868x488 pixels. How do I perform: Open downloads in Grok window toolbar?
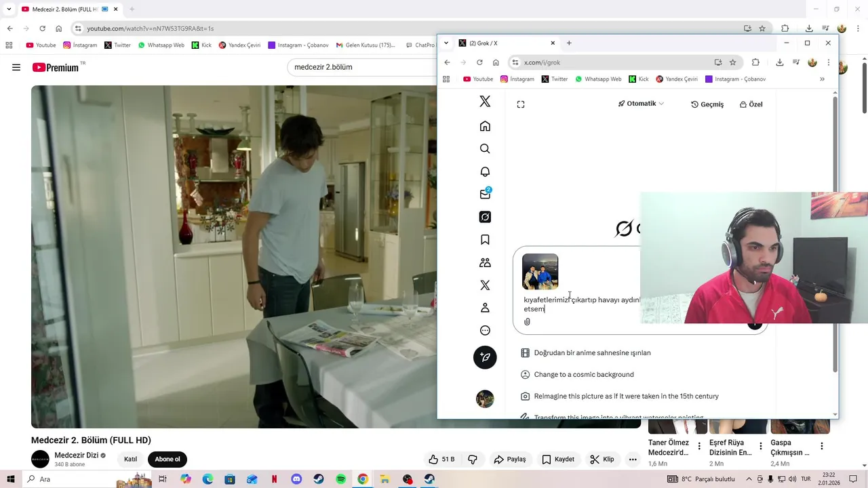pos(780,62)
